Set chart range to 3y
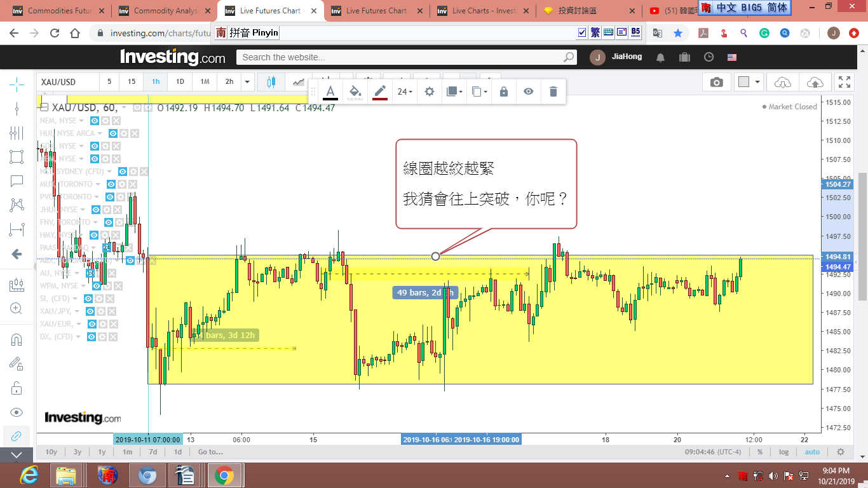Viewport: 868px width, 488px height. coord(77,452)
